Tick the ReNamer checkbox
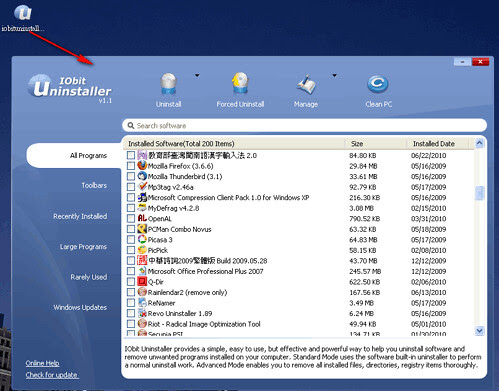 [x=131, y=303]
